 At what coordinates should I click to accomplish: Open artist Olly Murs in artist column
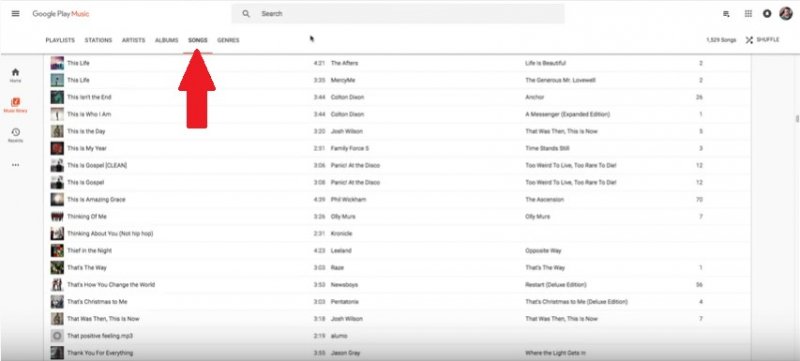click(x=343, y=216)
